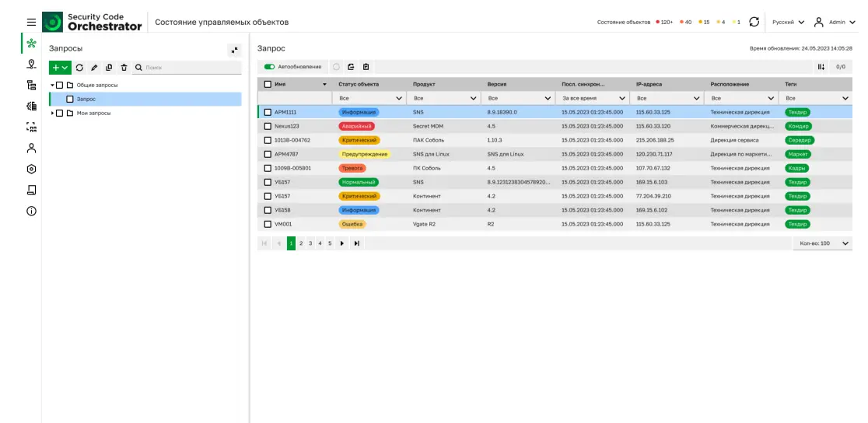Open the gear-with-document sidebar section
The height and width of the screenshot is (423, 868).
(32, 106)
